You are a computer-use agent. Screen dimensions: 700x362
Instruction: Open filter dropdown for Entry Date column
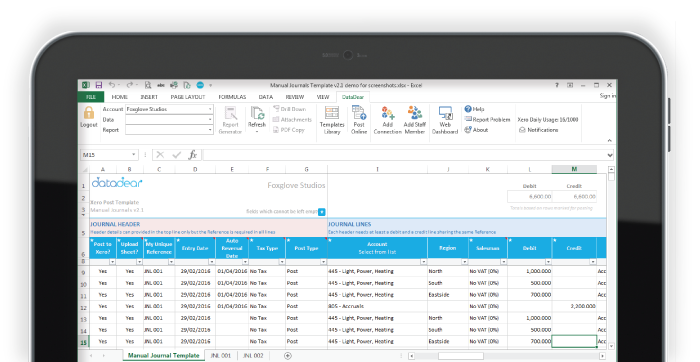coord(212,262)
